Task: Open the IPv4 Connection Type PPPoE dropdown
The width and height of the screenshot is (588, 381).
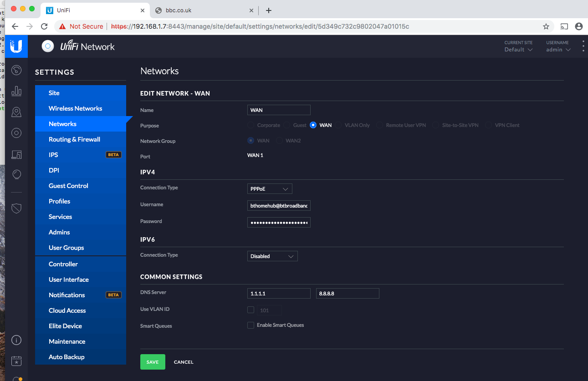Action: [x=270, y=189]
